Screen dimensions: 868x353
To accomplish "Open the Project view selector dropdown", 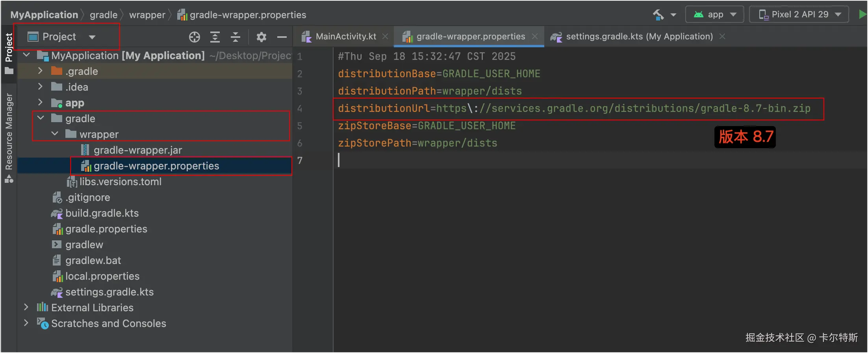I will (x=62, y=37).
